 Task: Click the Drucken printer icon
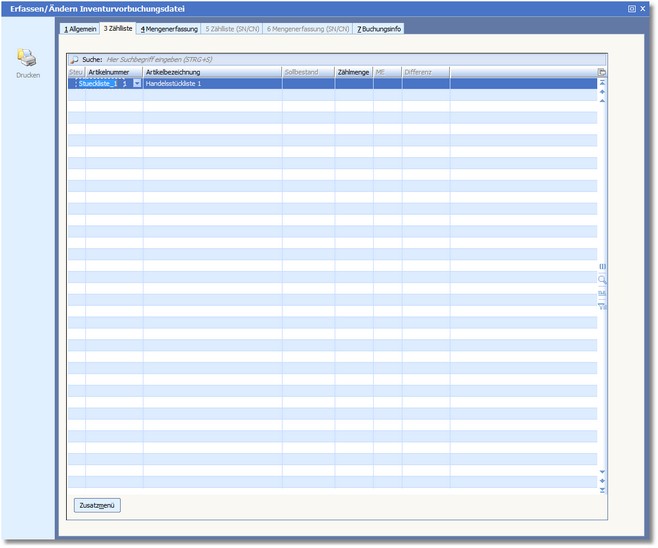(x=27, y=59)
